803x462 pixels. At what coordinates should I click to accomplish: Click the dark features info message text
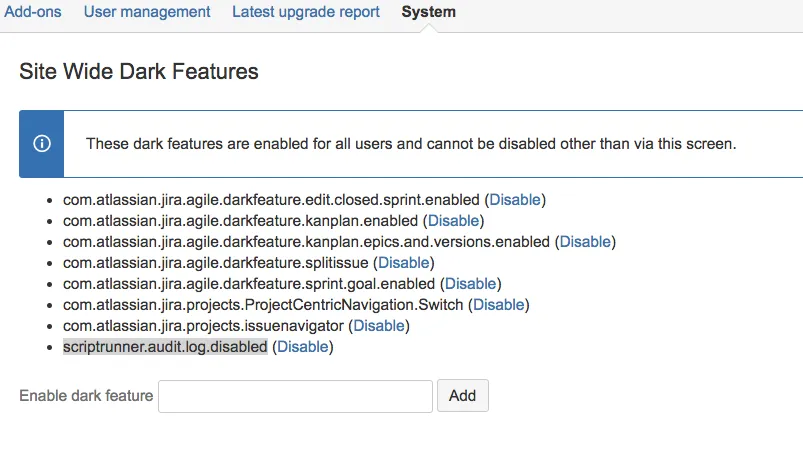pyautogui.click(x=411, y=144)
